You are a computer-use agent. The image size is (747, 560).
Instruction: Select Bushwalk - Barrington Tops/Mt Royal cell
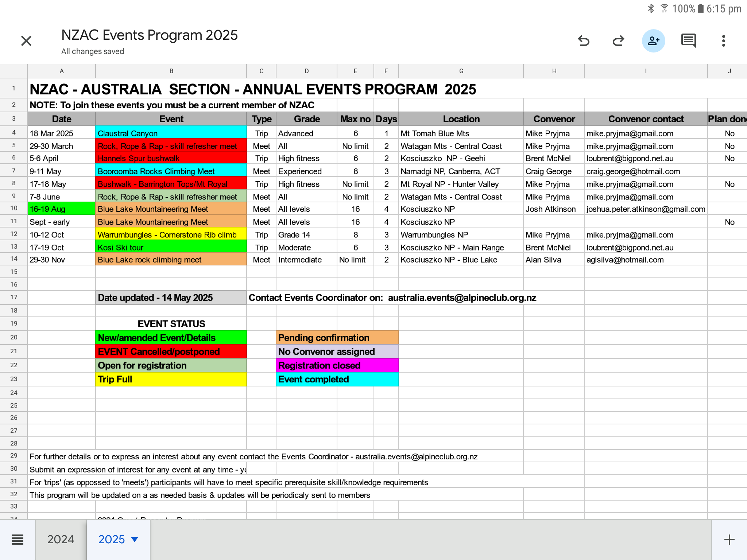point(171,184)
